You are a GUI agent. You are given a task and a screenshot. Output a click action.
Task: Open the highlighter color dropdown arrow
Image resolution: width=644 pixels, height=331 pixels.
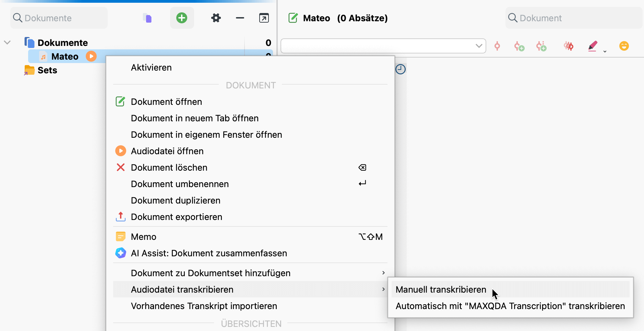pyautogui.click(x=605, y=51)
